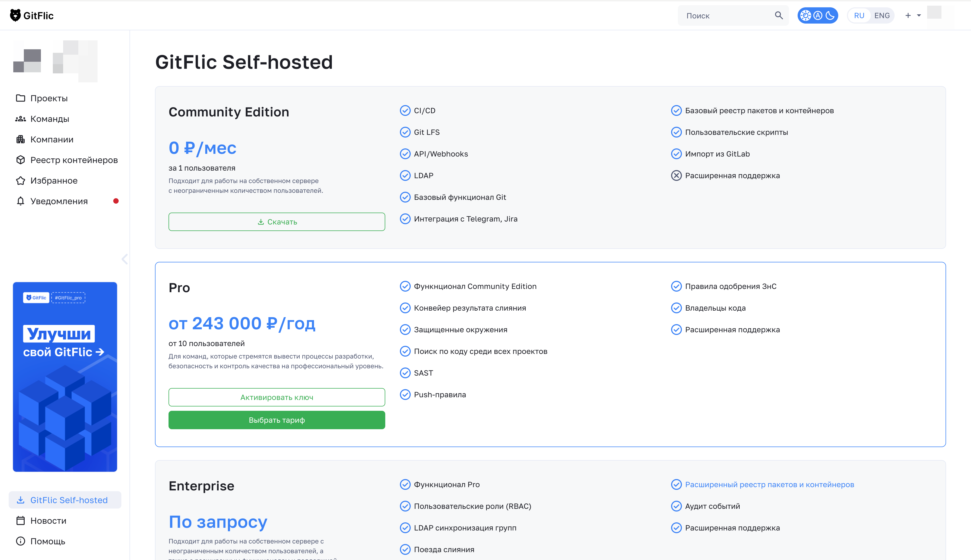The width and height of the screenshot is (971, 560).
Task: Click Активировать ключ button
Action: tap(277, 397)
